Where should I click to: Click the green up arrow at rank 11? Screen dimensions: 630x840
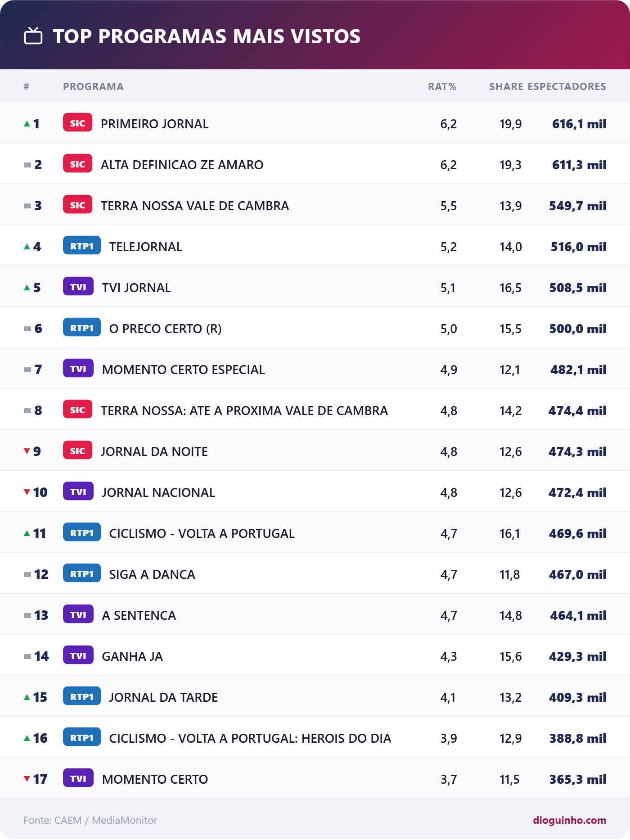click(x=27, y=533)
